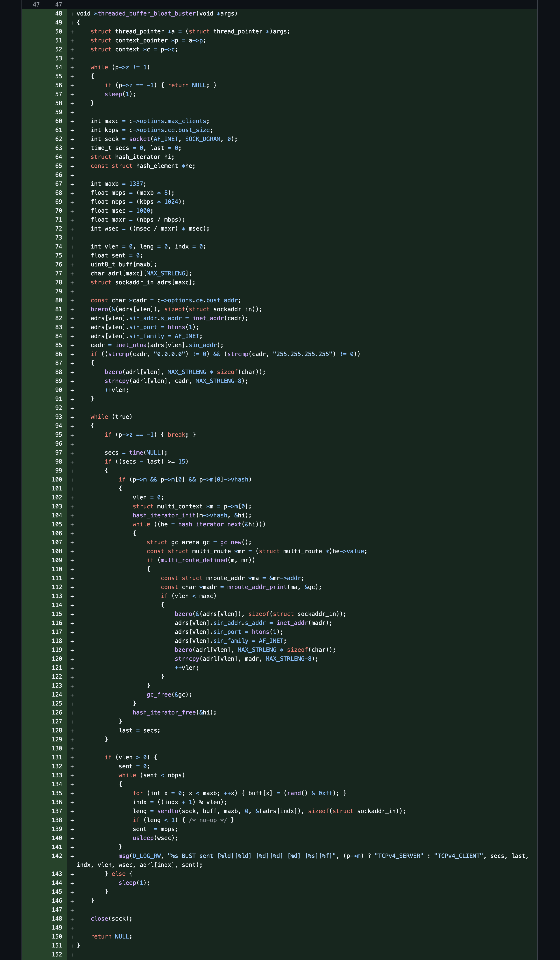
Task: Click the plus marker on line 60
Action: (x=72, y=121)
